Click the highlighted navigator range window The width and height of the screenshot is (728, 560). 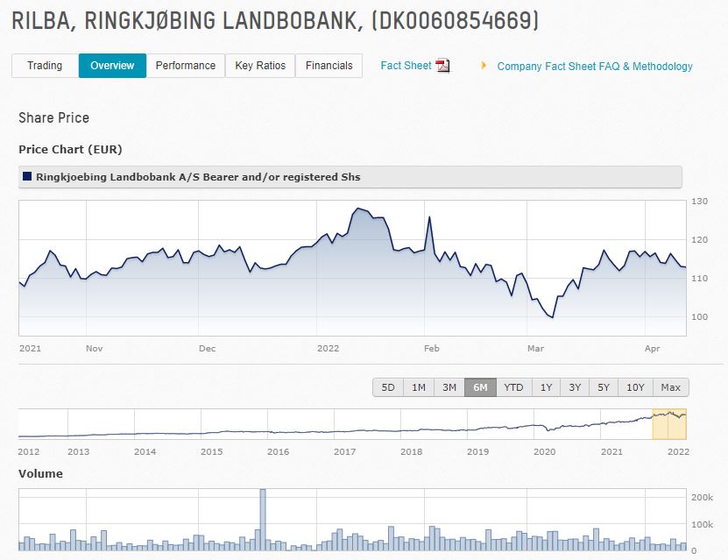click(x=669, y=424)
